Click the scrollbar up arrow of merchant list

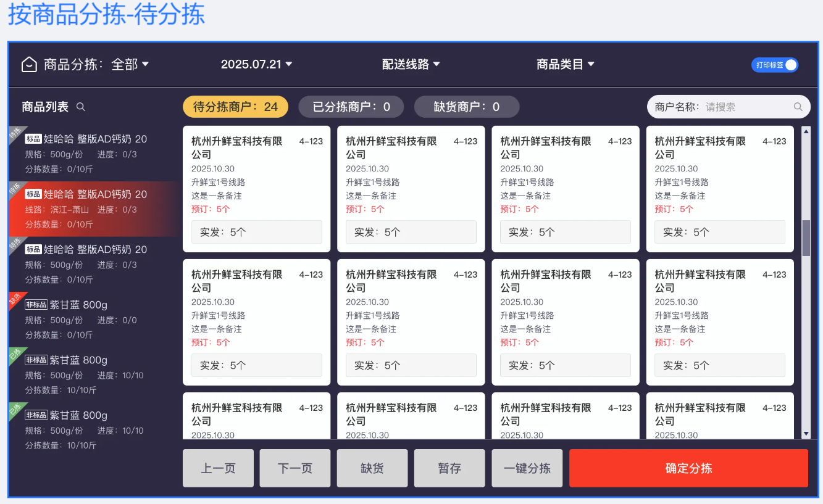[x=806, y=131]
